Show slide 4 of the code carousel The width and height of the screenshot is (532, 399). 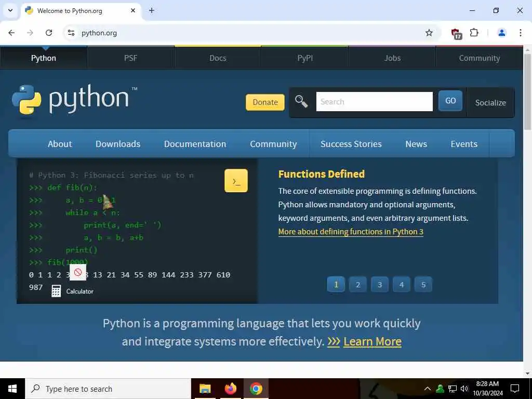[402, 284]
